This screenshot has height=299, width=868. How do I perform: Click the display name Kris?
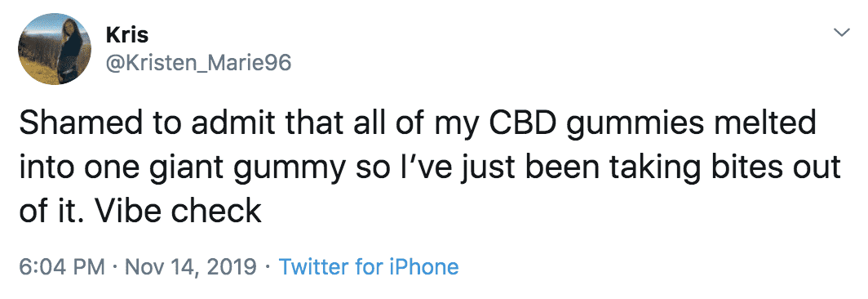[126, 35]
